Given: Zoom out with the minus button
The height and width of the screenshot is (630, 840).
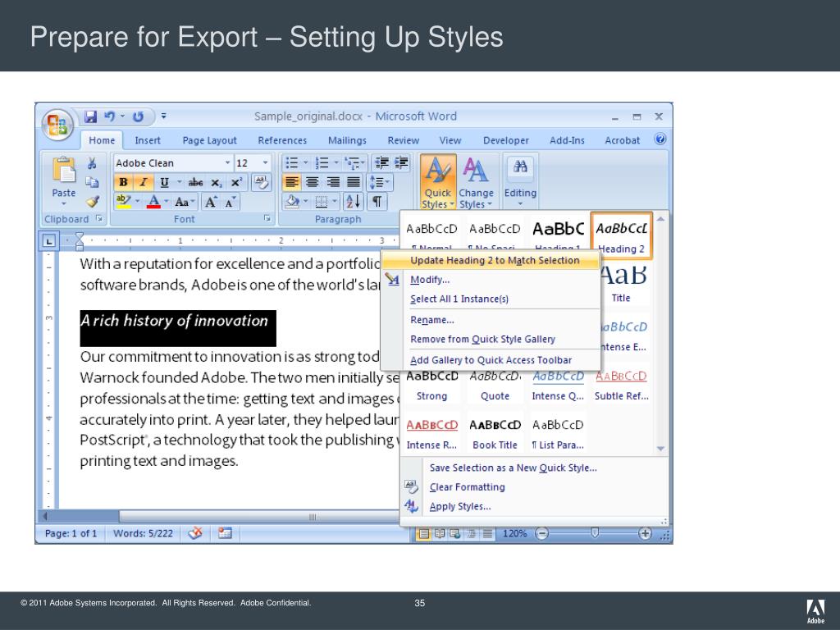Looking at the screenshot, I should point(542,533).
